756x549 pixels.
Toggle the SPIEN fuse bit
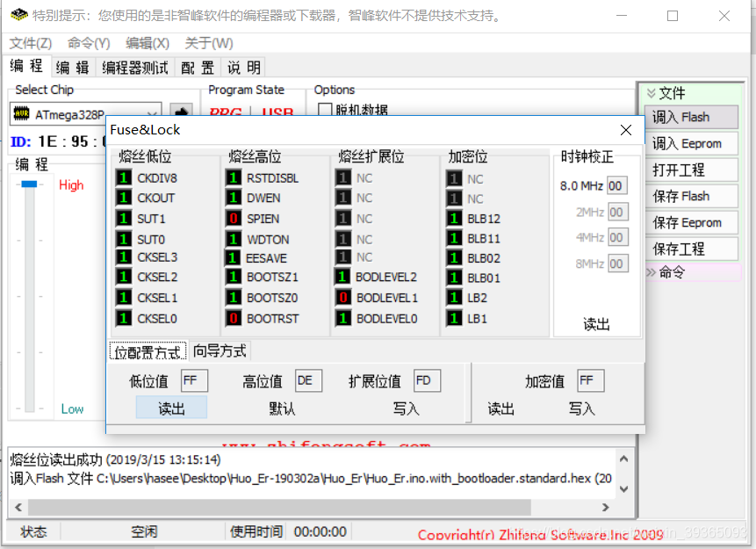click(233, 218)
